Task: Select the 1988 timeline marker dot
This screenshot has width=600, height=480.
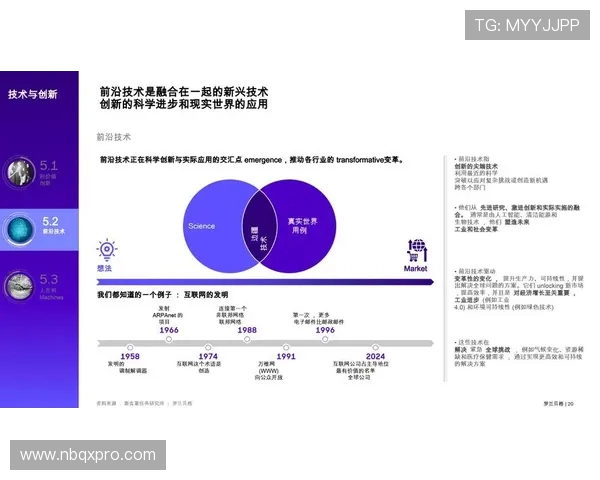Action: [247, 339]
